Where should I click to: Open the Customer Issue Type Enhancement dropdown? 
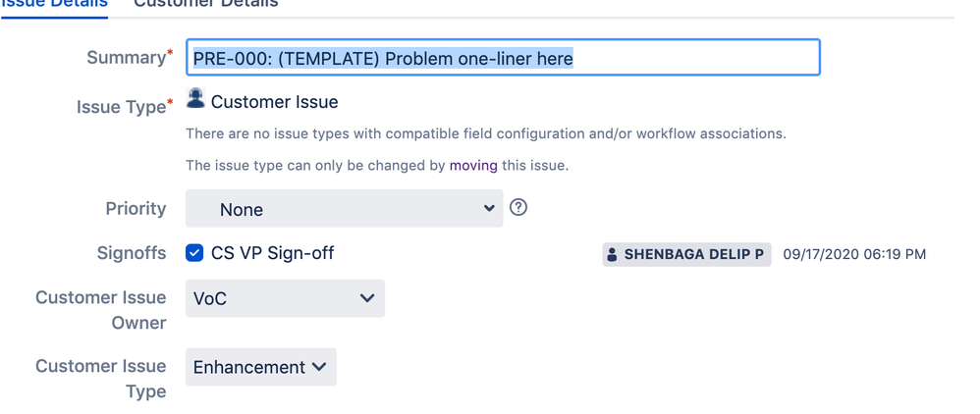click(261, 367)
